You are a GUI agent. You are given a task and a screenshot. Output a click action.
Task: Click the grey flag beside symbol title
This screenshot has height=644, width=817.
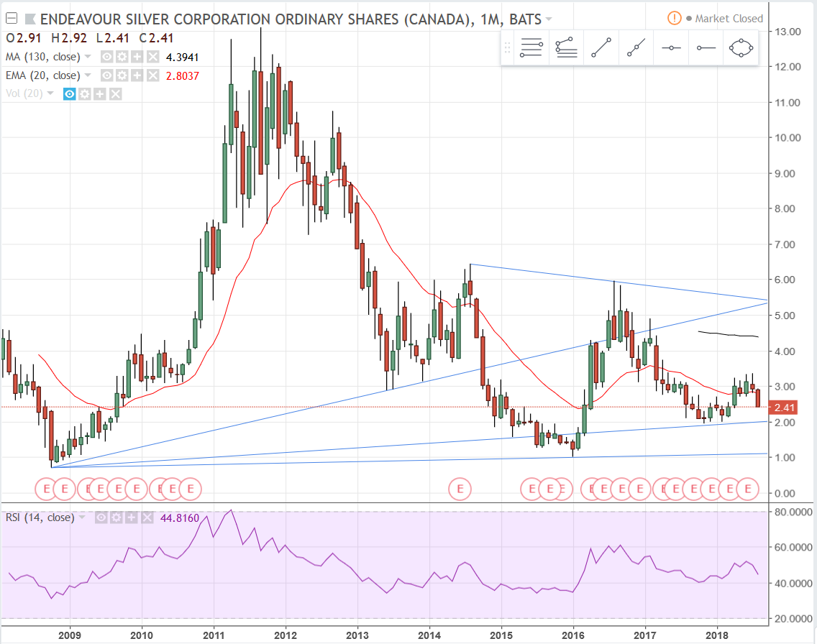point(29,19)
